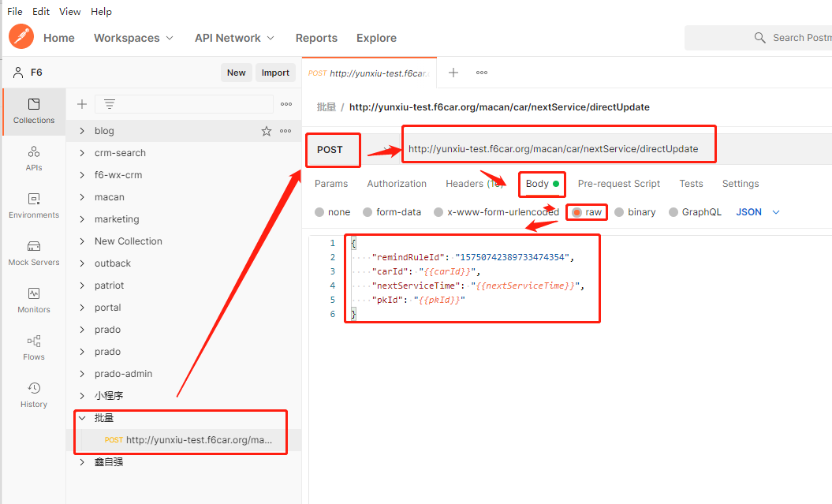Open collections panel more options ellipsis

tap(286, 104)
